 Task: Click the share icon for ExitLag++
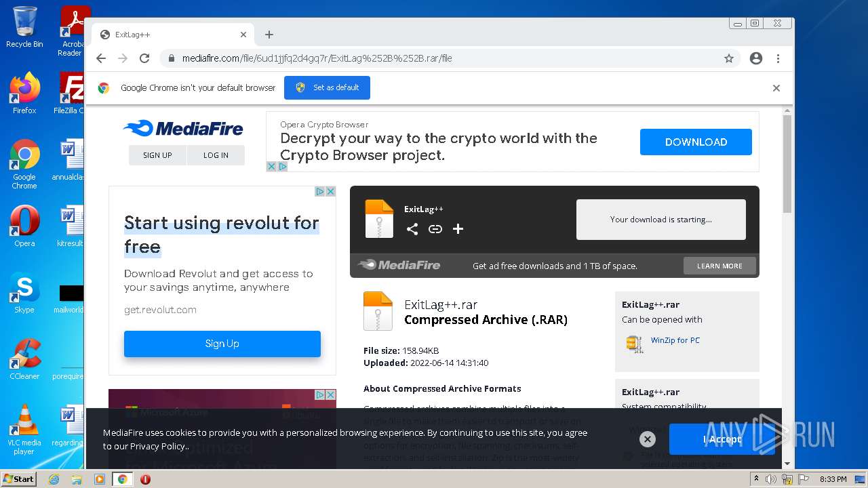coord(412,229)
